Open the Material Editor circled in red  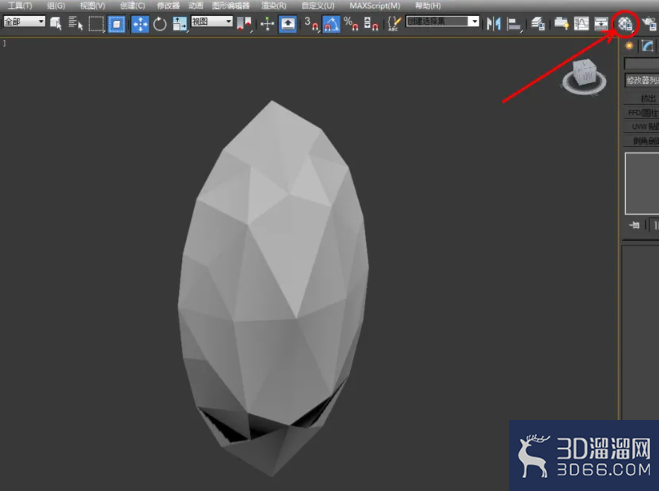coord(625,24)
